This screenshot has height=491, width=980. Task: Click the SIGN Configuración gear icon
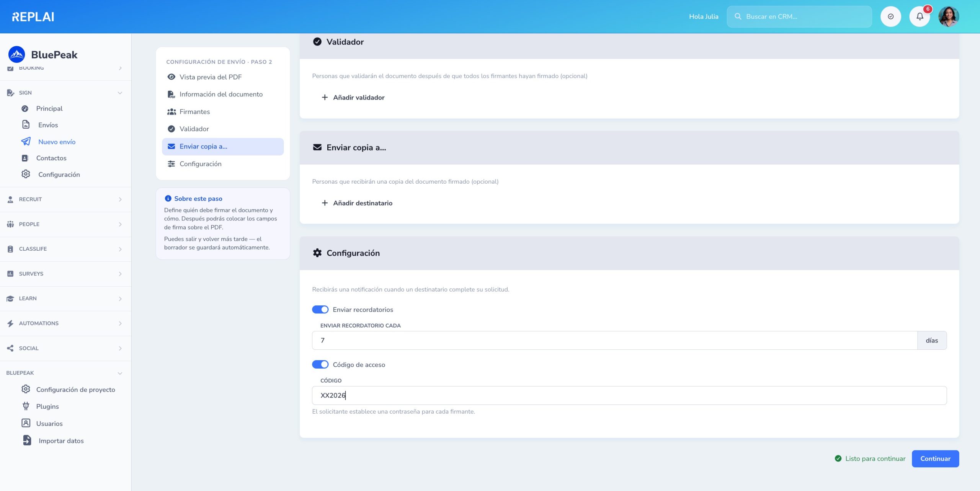pyautogui.click(x=26, y=174)
